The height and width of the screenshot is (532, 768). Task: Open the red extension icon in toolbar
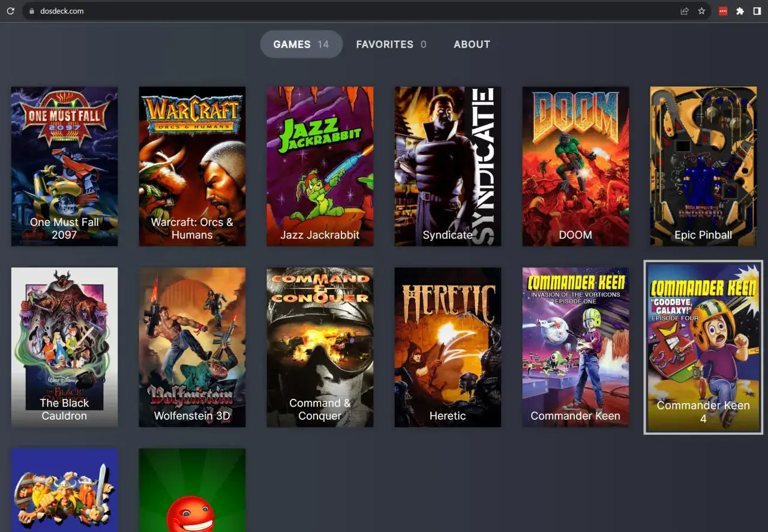[723, 11]
